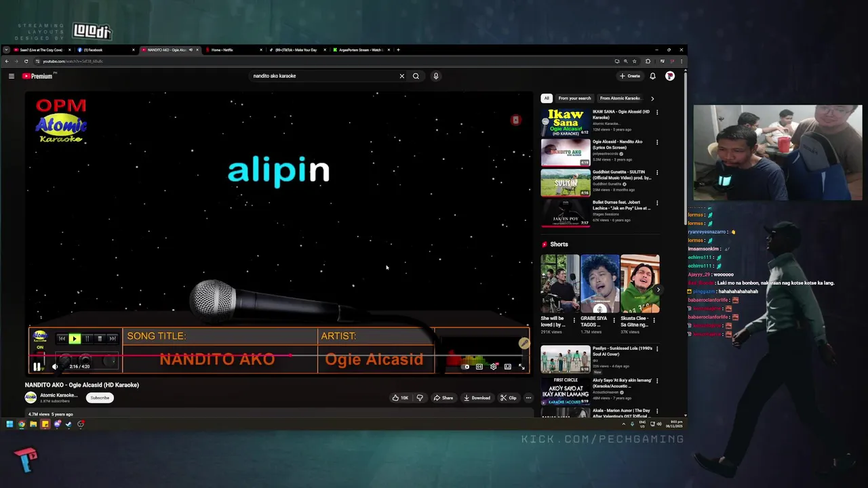Open the Nandito Ako Lyrics On Screen thumbnail
The image size is (868, 488).
[x=566, y=153]
